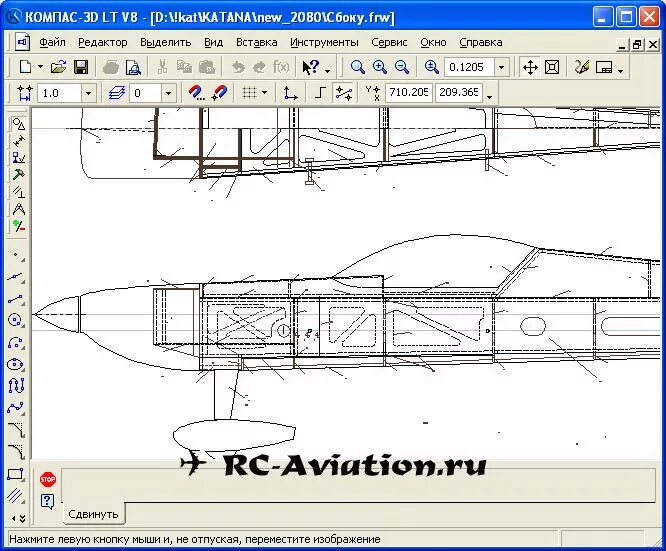Click the What's This help cursor icon
The image size is (666, 551).
click(x=311, y=67)
